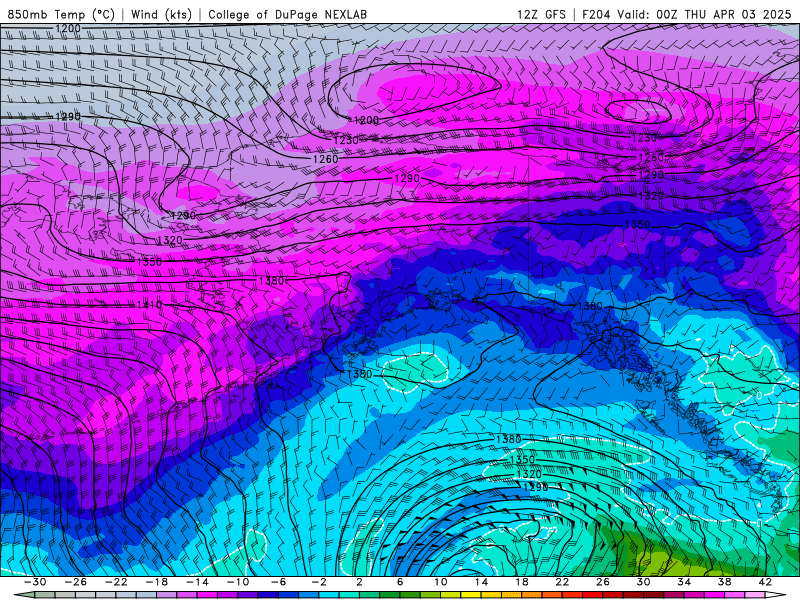Click the positive 6 scale value
Image resolution: width=800 pixels, height=600 pixels.
coord(400,582)
